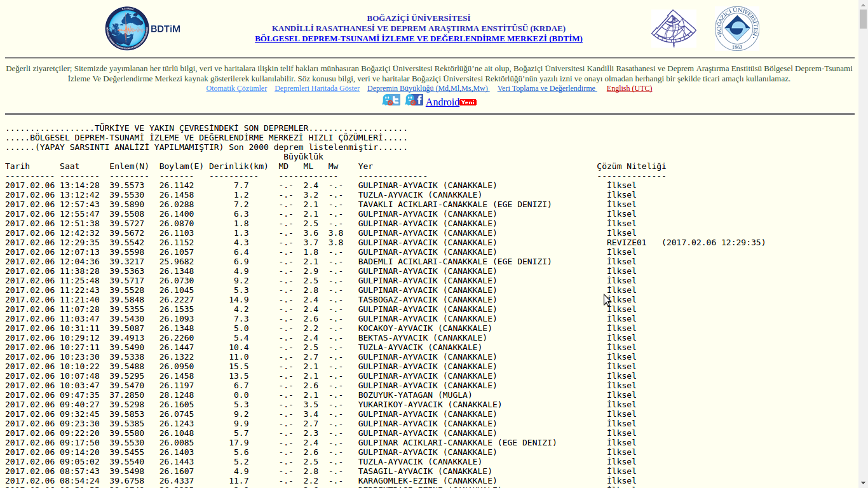Click Mw value 3.8 in the 12:42:32 row

336,233
